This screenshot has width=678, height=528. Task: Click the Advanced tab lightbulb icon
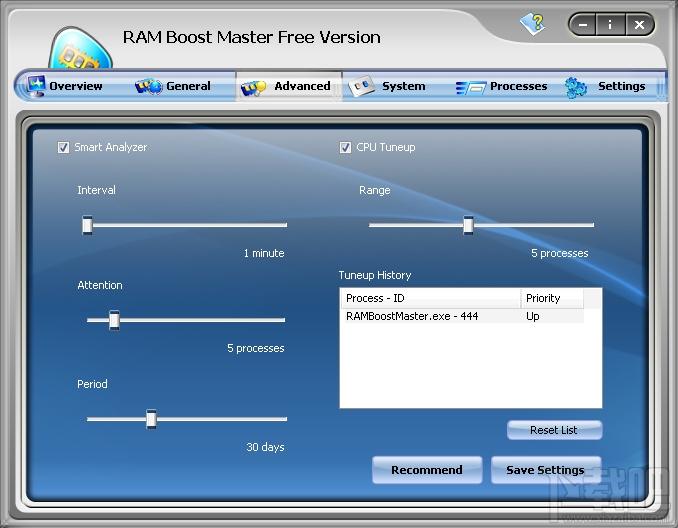click(x=254, y=88)
